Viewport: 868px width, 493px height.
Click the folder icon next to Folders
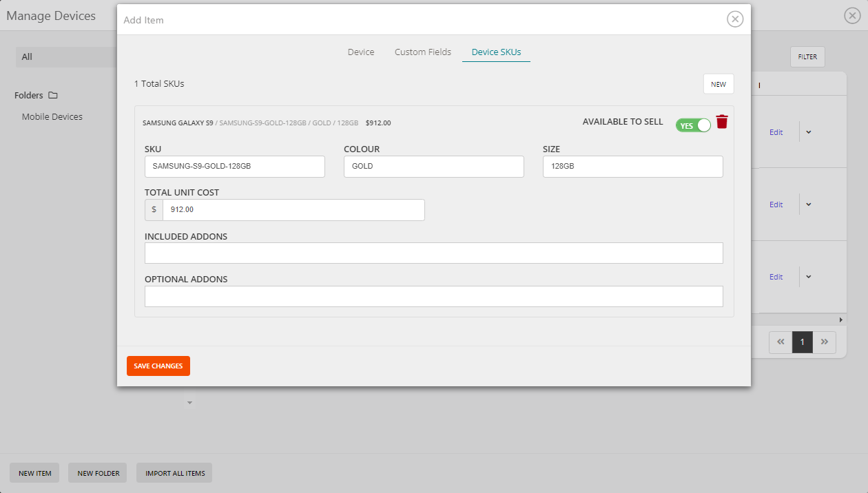pos(53,96)
